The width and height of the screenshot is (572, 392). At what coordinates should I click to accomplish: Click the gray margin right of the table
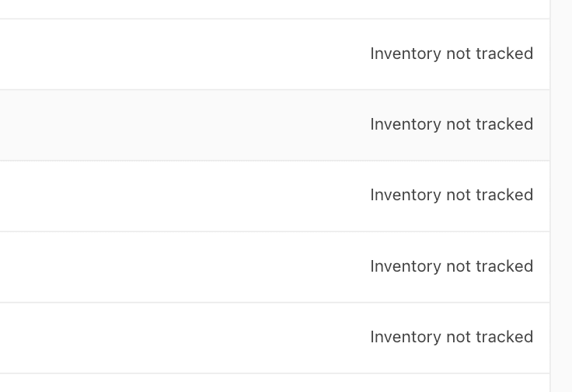[x=561, y=194]
